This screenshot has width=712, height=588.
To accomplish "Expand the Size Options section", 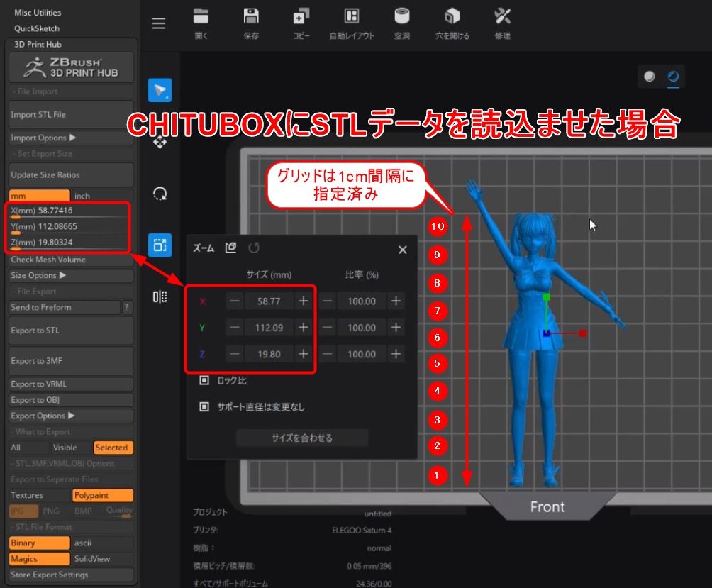I will click(71, 275).
